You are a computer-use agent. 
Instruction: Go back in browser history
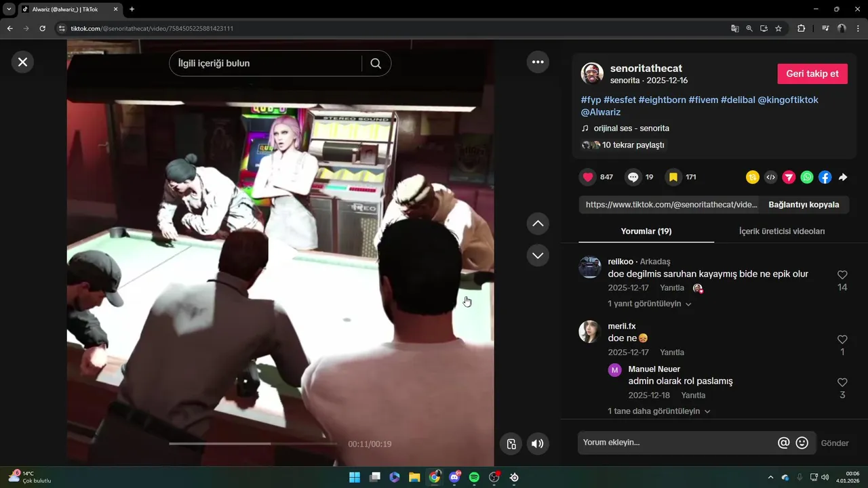9,28
